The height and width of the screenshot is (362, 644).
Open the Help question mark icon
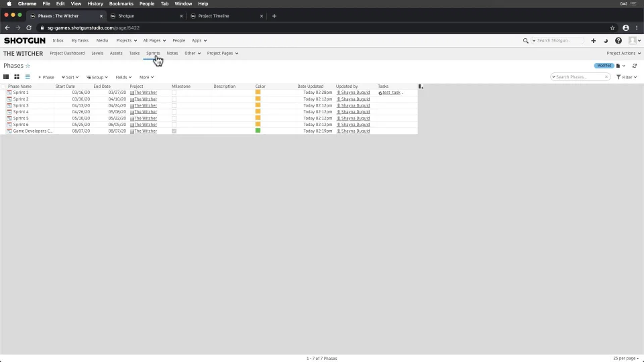618,41
